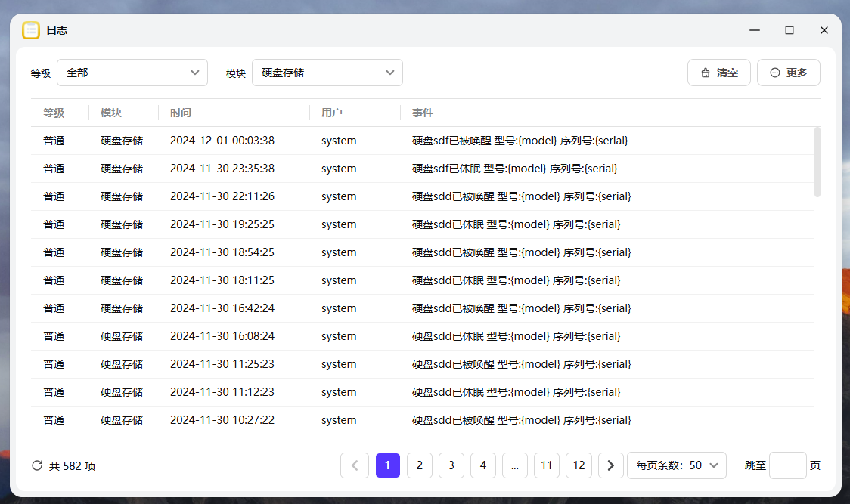Open the 每页条数 50 dropdown
Screen dimensions: 850x504
click(x=677, y=465)
